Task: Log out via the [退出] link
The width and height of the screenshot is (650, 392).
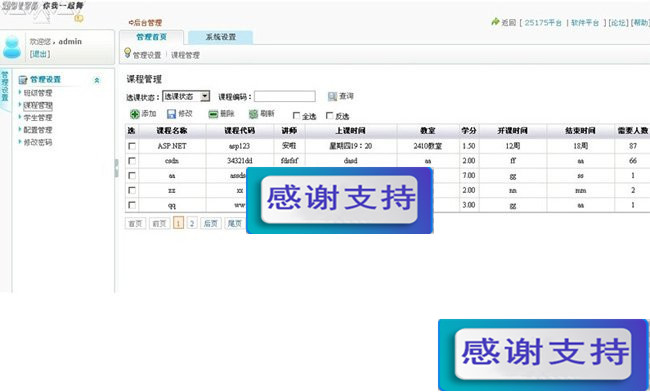Action: pyautogui.click(x=40, y=54)
